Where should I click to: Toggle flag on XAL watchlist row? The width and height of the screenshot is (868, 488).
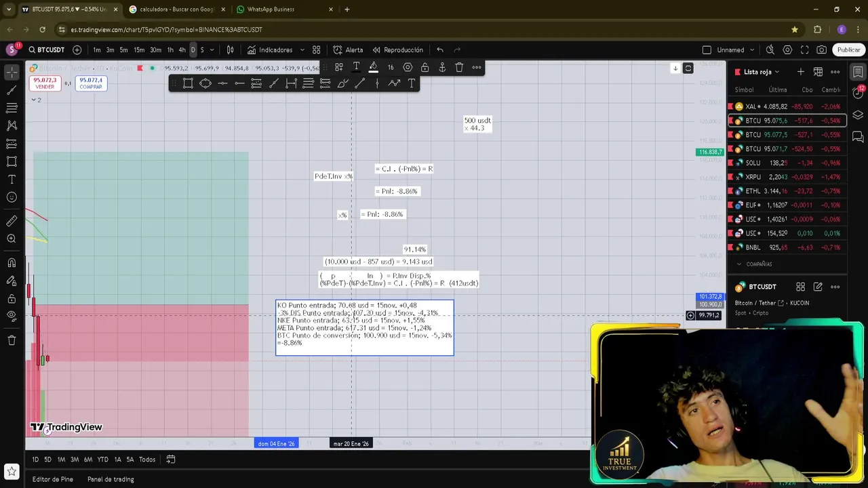pyautogui.click(x=730, y=106)
